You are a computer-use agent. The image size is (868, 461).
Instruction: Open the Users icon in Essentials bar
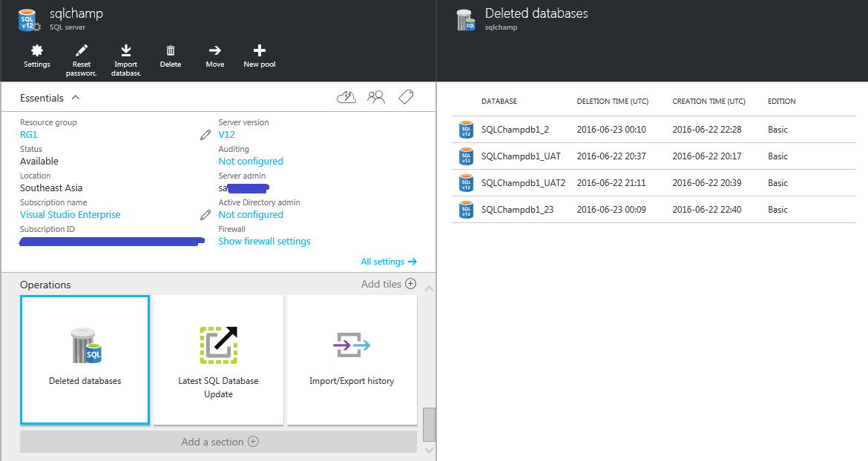point(376,98)
